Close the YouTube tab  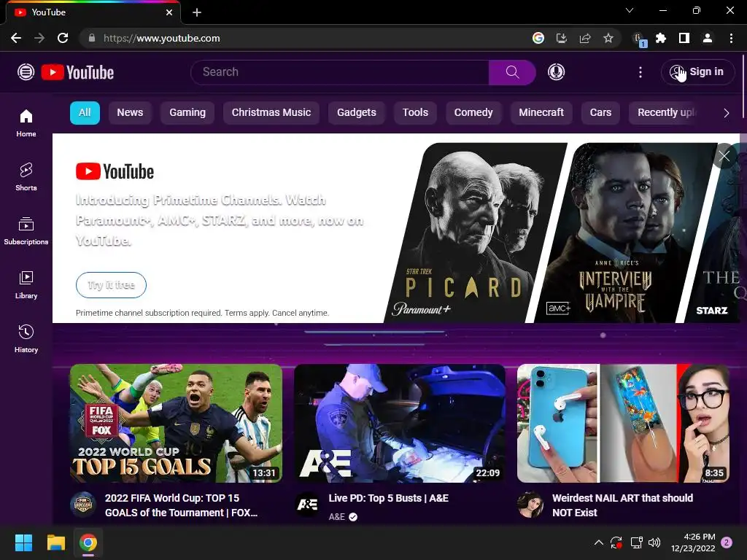[169, 12]
